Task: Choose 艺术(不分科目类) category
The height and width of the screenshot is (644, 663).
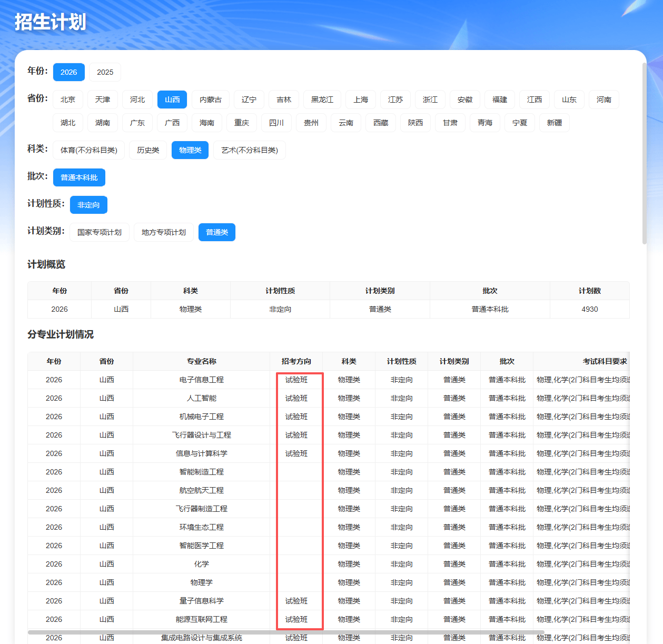Action: pos(250,150)
